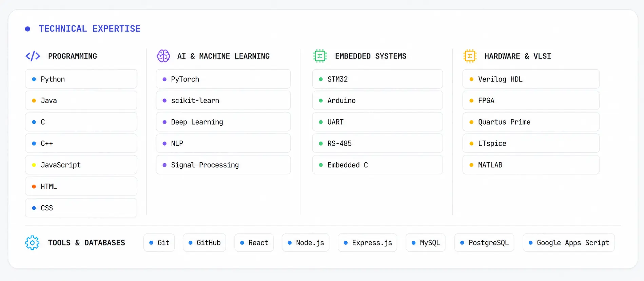Click the NLP skill chip

[223, 143]
